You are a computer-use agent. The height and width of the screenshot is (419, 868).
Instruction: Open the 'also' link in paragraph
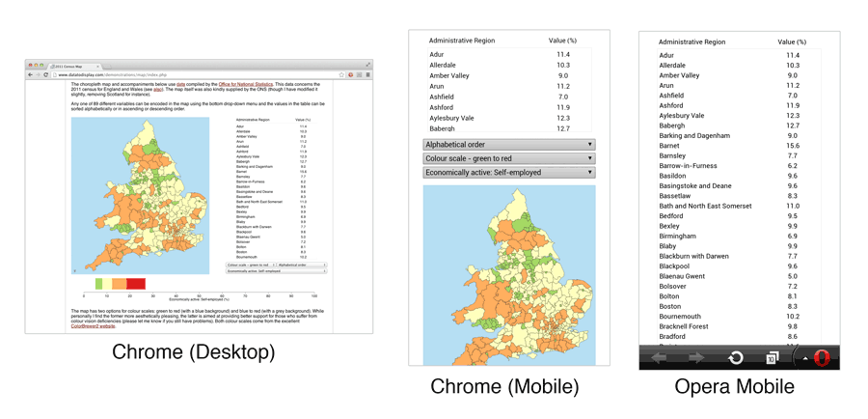(x=157, y=89)
